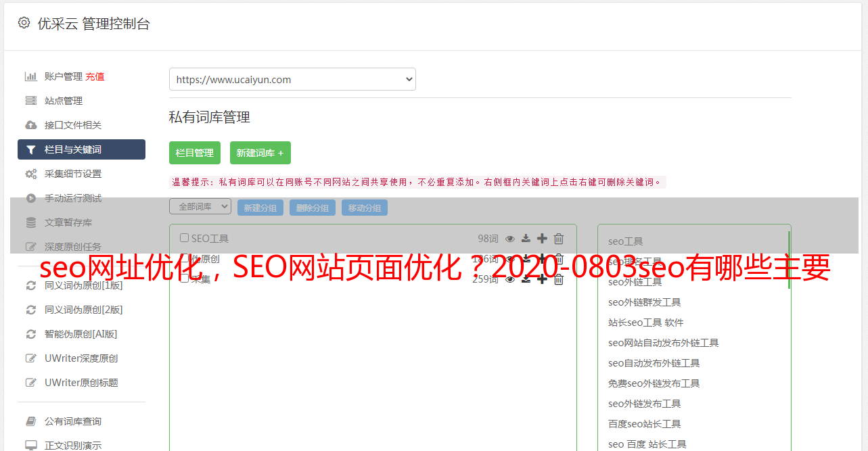This screenshot has height=451, width=868.
Task: Click the 新建词库 + button
Action: point(260,153)
